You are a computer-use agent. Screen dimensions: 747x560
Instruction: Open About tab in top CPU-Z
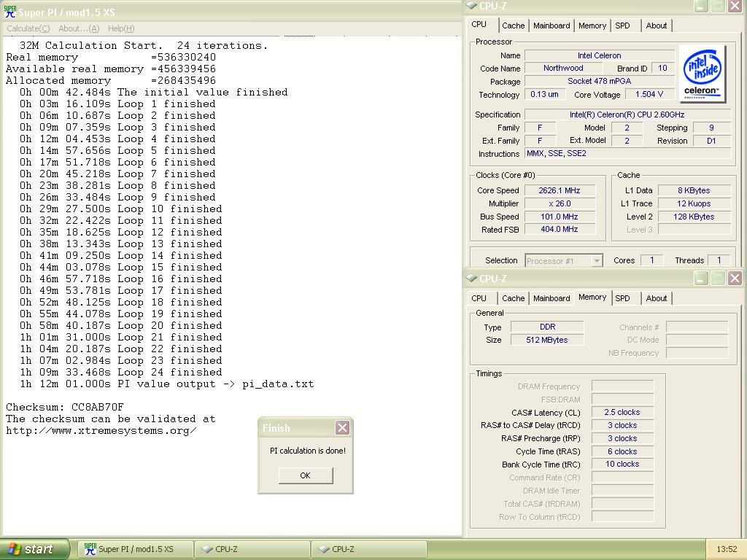pos(656,26)
